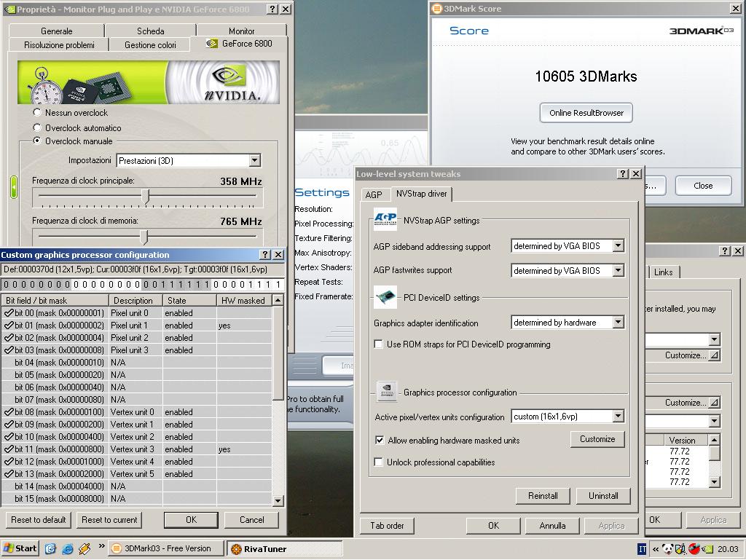Click the green NVIDIA side-panel handle icon
The height and width of the screenshot is (560, 746).
(13, 187)
